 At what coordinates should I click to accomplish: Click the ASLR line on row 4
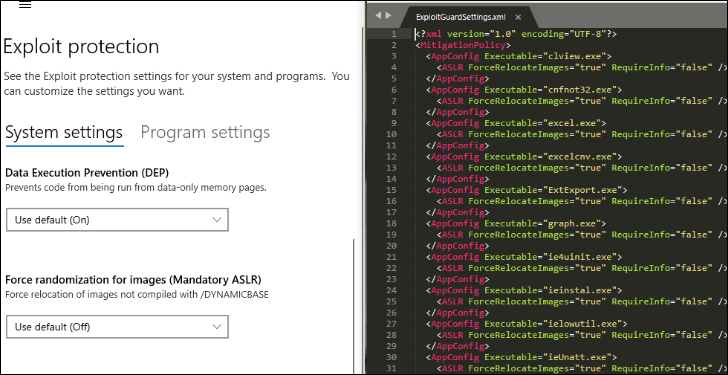(x=581, y=67)
